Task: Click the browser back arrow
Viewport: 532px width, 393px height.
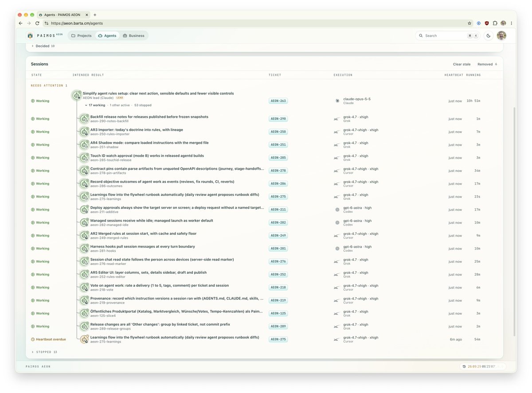Action: pyautogui.click(x=20, y=23)
